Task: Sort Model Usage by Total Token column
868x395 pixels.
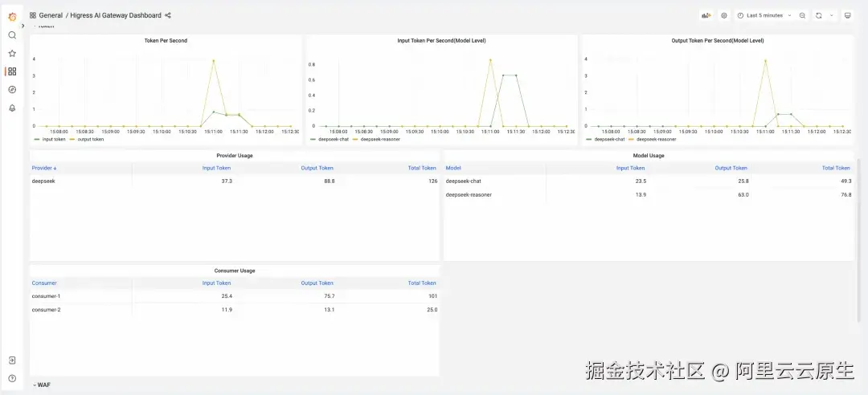Action: point(836,168)
